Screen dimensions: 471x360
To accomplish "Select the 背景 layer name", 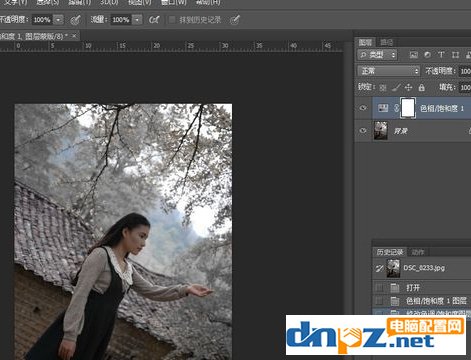I will [401, 131].
